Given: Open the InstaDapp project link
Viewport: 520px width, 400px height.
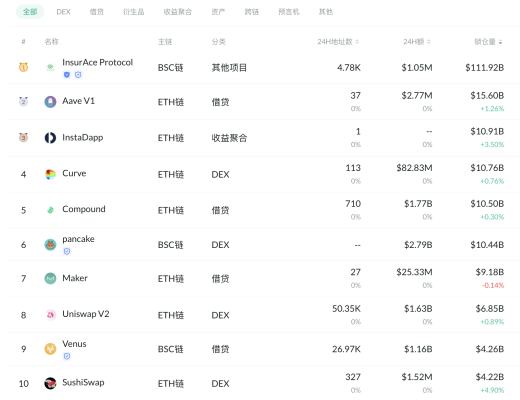Looking at the screenshot, I should pyautogui.click(x=83, y=137).
